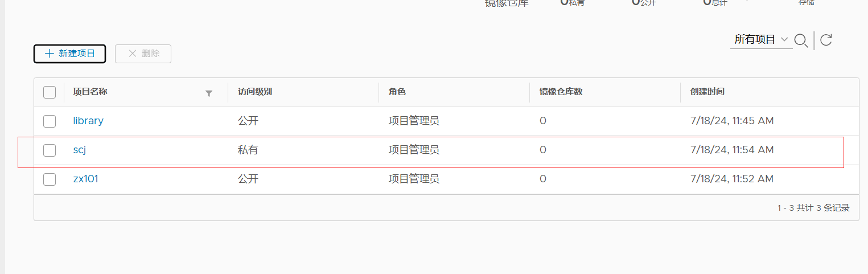The image size is (868, 274).
Task: Click the search magnifier icon
Action: point(801,40)
